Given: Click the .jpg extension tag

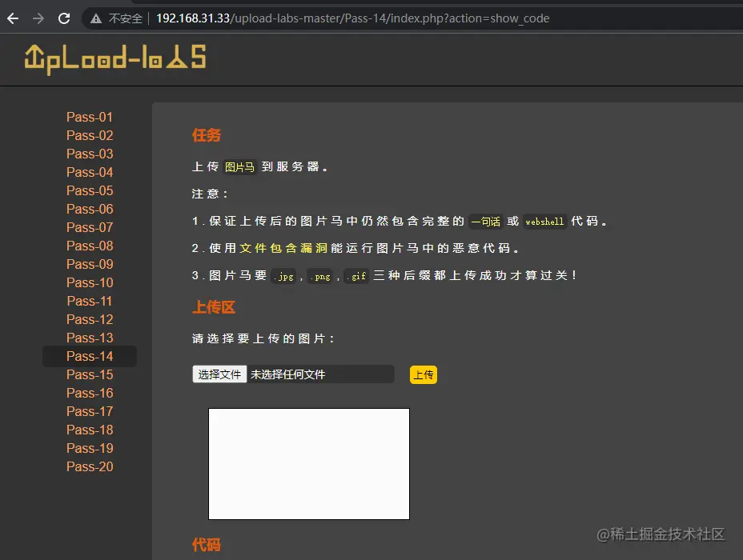Looking at the screenshot, I should (x=284, y=276).
